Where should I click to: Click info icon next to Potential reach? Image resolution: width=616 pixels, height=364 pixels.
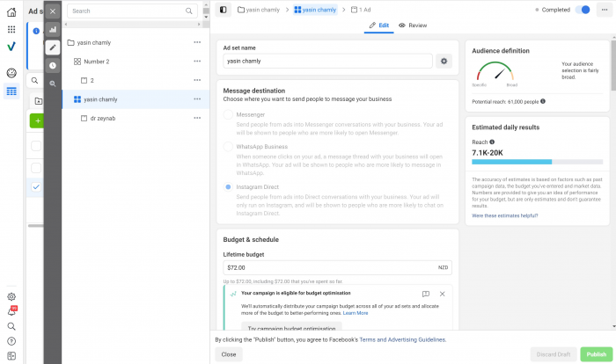(543, 101)
